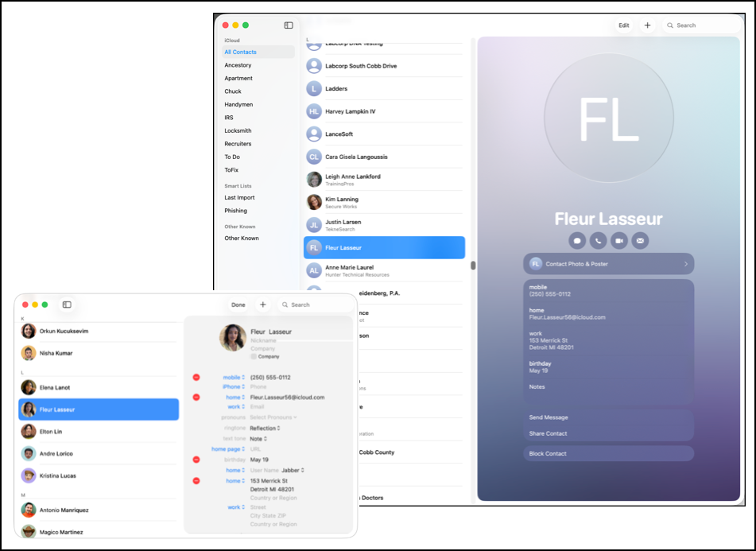Image resolution: width=756 pixels, height=551 pixels.
Task: Add new contact with plus in back window
Action: point(648,25)
